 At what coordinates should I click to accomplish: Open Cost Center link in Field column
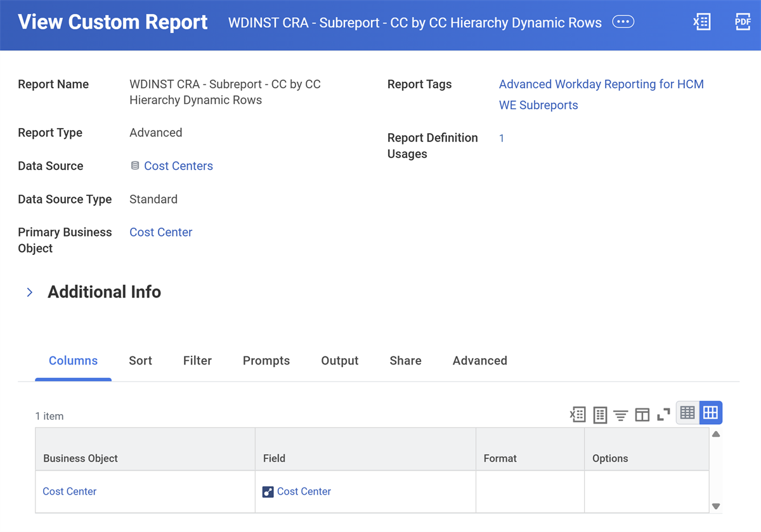click(x=304, y=491)
